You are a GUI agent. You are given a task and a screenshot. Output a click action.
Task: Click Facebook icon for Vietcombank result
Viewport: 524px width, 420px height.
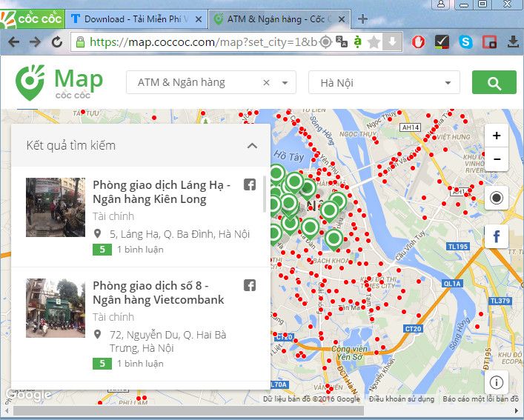250,285
